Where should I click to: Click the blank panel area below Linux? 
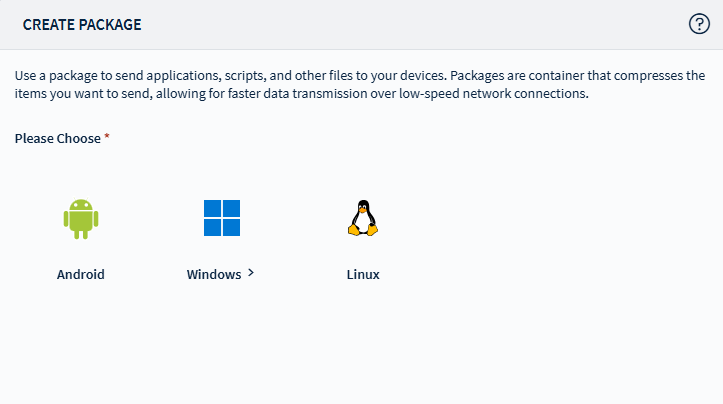(x=362, y=340)
